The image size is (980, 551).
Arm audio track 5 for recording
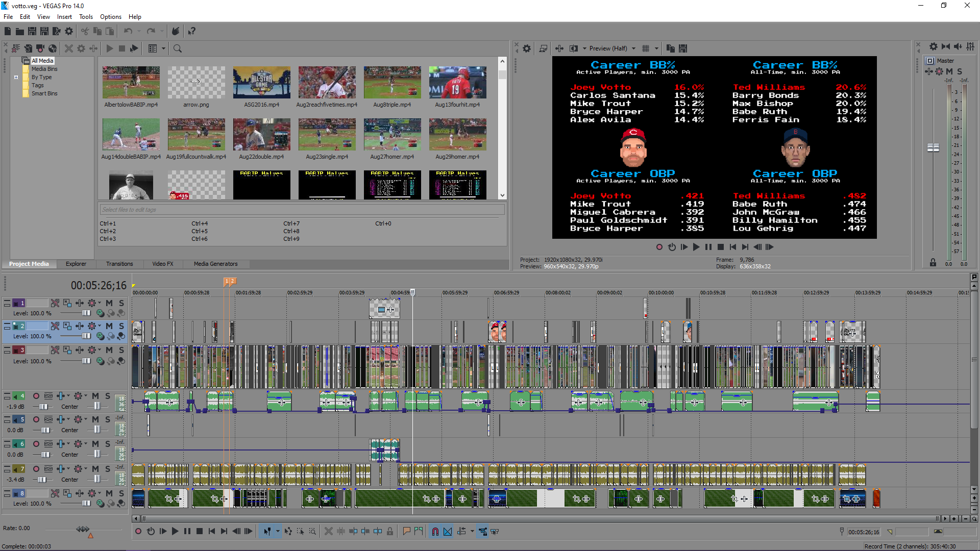36,419
